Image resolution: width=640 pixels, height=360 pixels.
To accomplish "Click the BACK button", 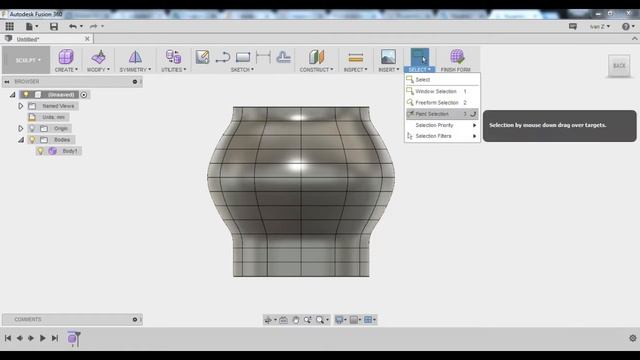I will pos(619,66).
